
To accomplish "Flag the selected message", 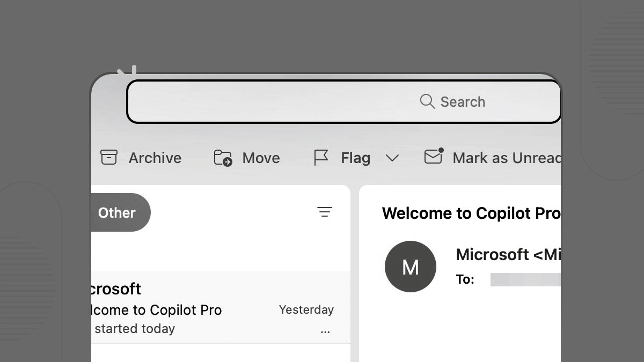I will (x=342, y=158).
